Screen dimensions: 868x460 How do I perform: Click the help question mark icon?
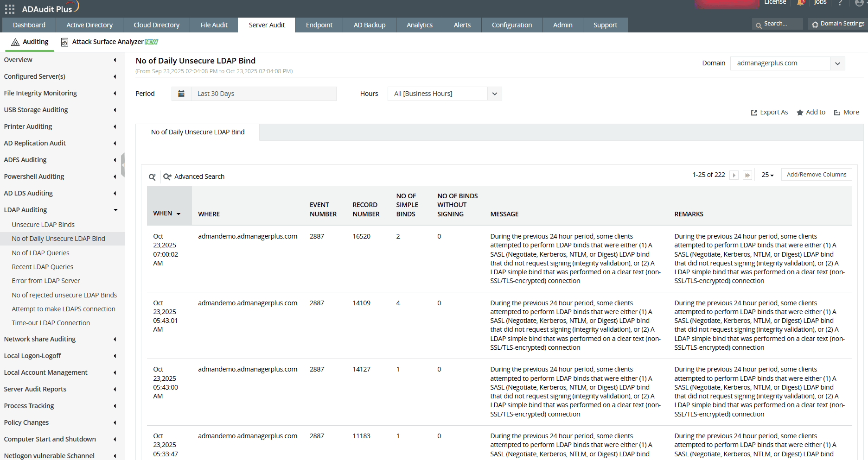point(840,3)
